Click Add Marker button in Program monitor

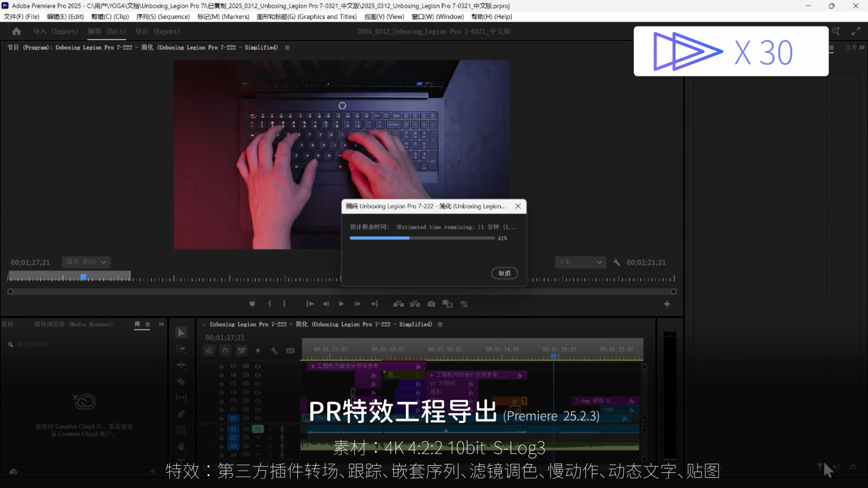(252, 304)
